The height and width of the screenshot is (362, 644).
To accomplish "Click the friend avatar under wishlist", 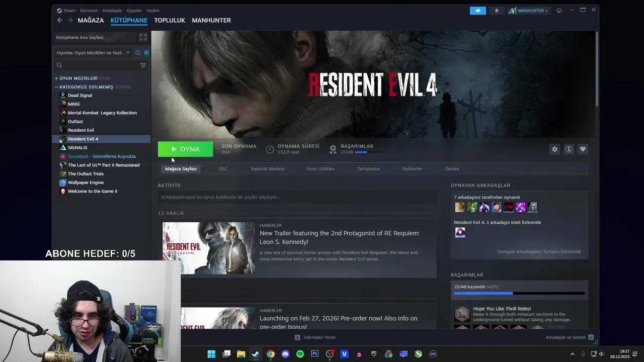I will click(x=460, y=232).
